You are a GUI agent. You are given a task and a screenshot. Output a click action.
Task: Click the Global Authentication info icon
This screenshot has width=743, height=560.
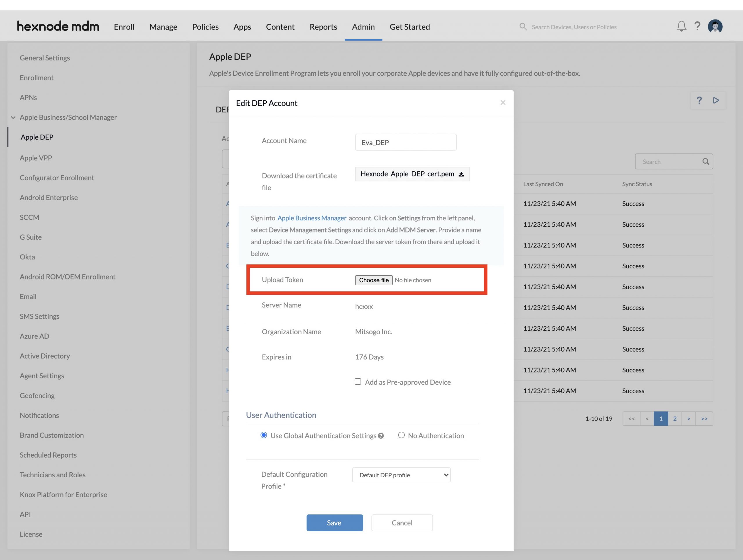(380, 436)
